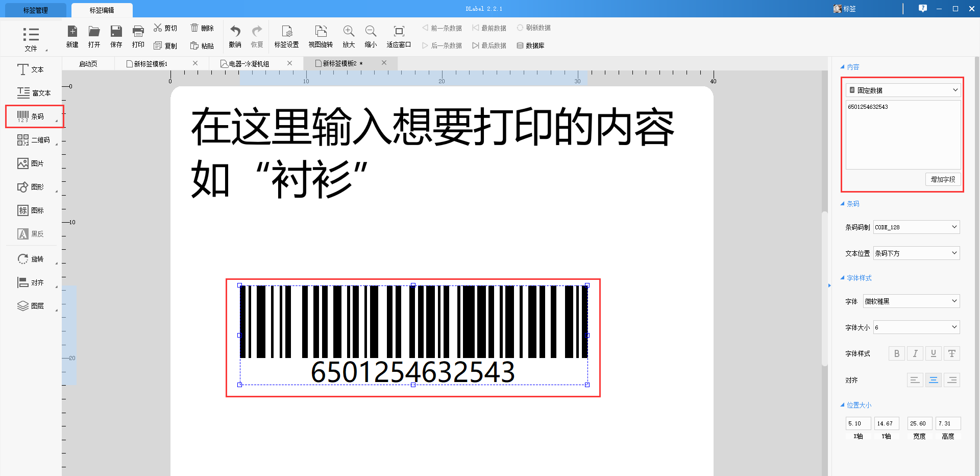Click the 最后数据 last record button
980x476 pixels.
[x=489, y=45]
